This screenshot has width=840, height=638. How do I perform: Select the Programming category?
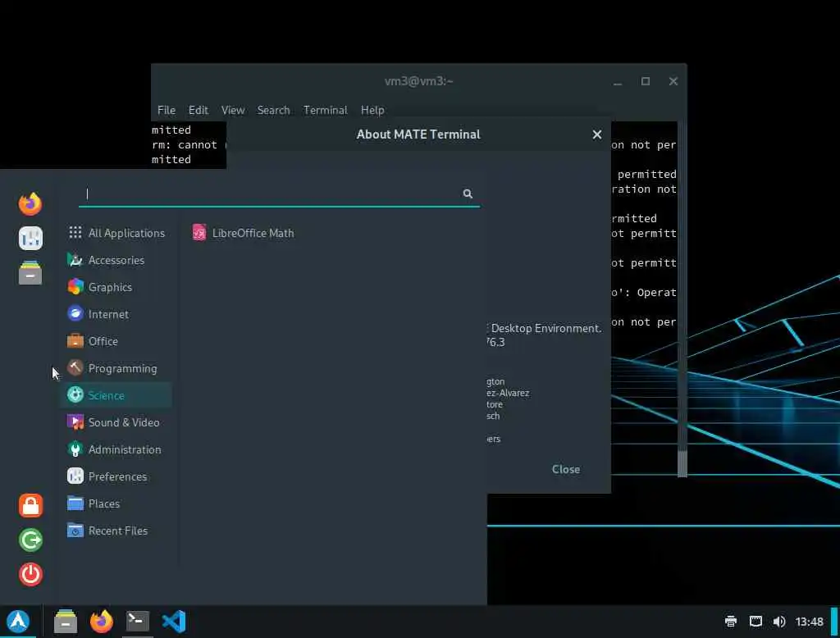(116, 368)
